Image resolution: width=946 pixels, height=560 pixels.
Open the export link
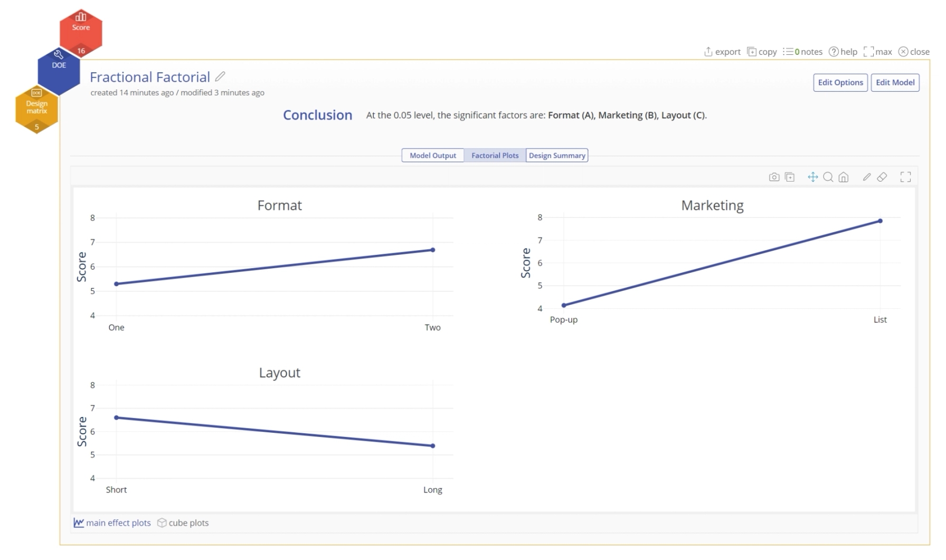(722, 52)
